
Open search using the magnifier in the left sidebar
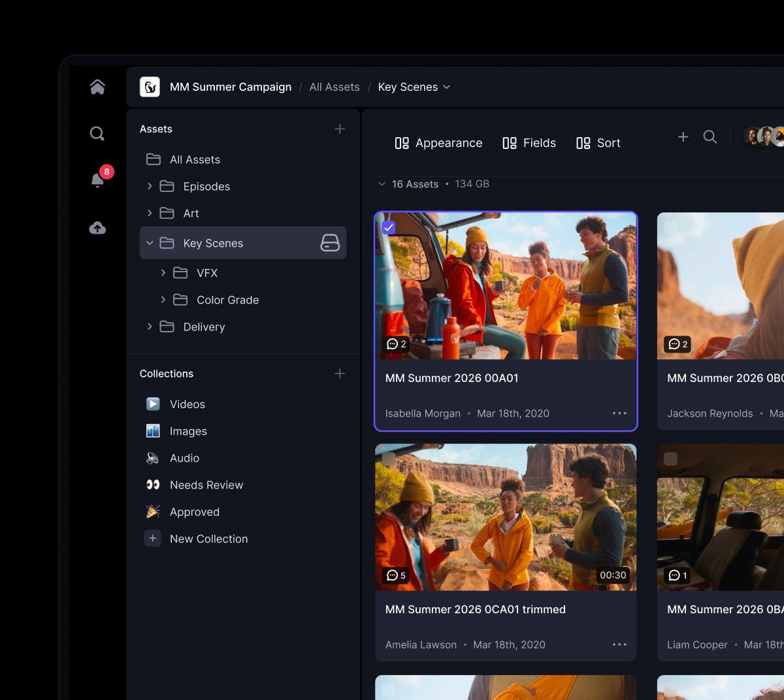pyautogui.click(x=97, y=133)
